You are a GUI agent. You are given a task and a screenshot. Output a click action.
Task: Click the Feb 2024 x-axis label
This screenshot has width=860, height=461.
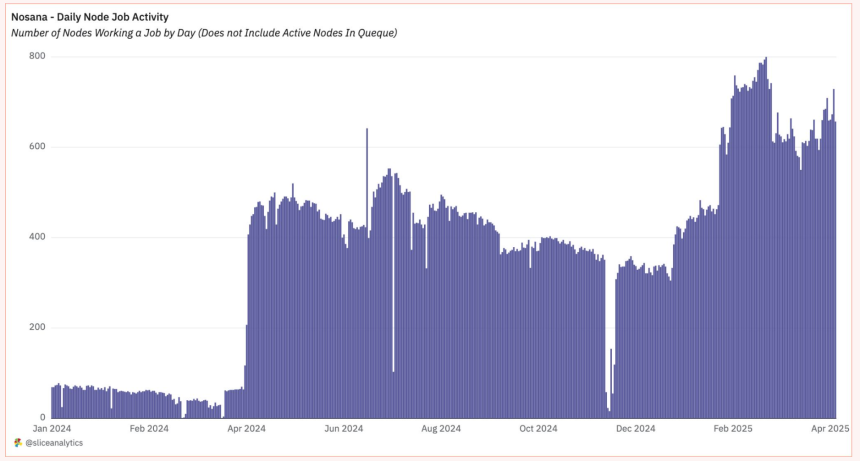(150, 428)
